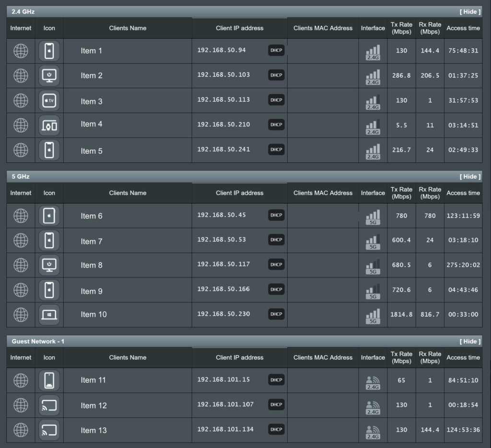The height and width of the screenshot is (448, 491).
Task: Click the monitor device icon for Item 2
Action: [49, 75]
